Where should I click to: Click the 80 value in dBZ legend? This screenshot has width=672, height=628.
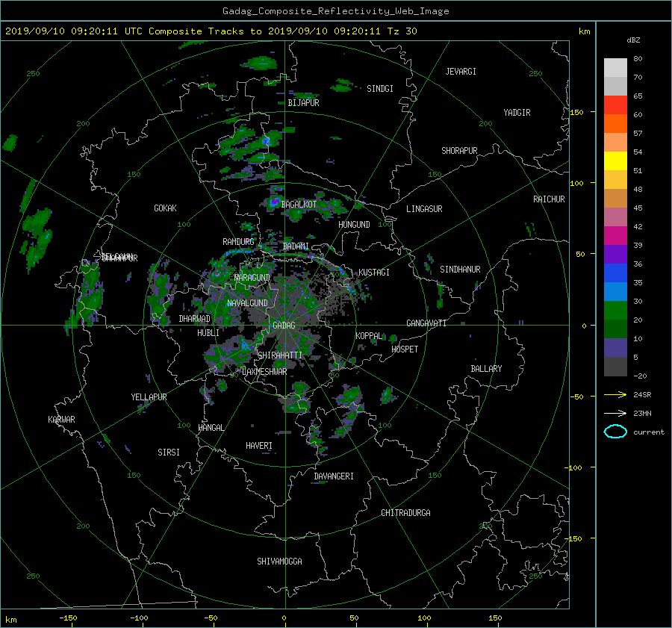pos(638,59)
